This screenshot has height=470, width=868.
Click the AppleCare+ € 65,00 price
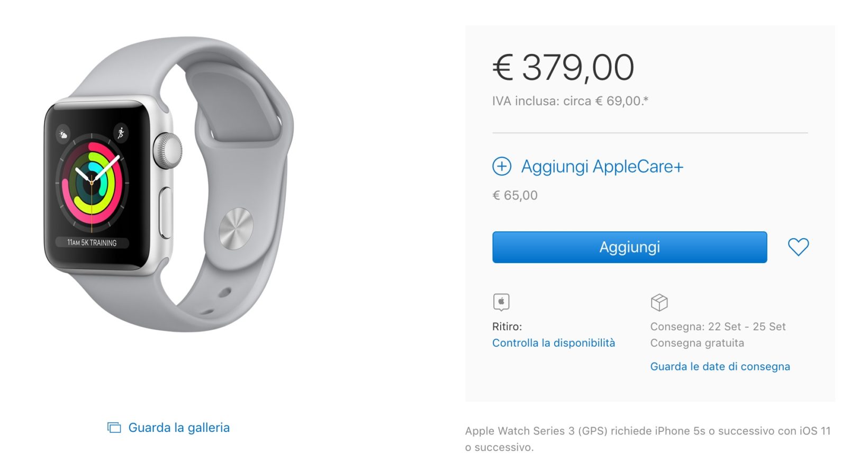pyautogui.click(x=515, y=195)
